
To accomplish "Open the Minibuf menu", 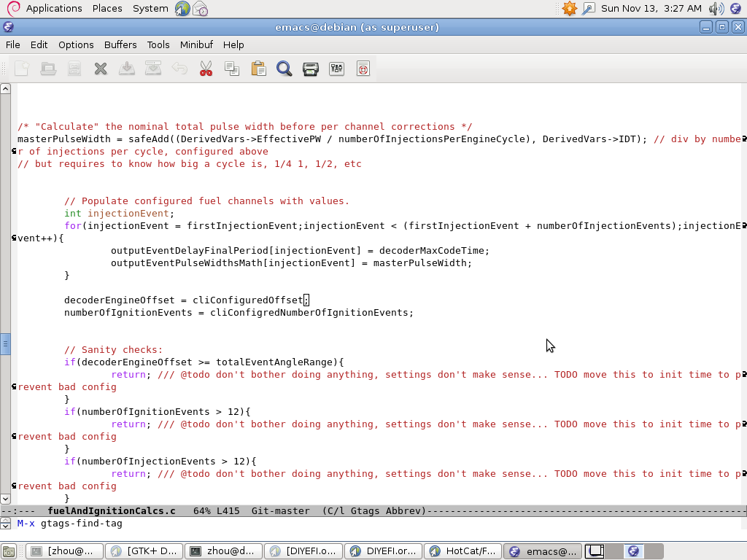I will pyautogui.click(x=196, y=44).
